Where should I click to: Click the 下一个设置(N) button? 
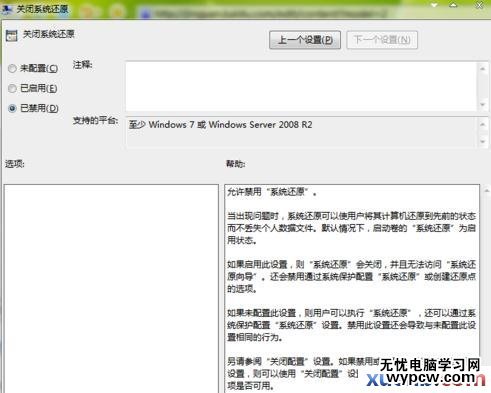(x=382, y=40)
